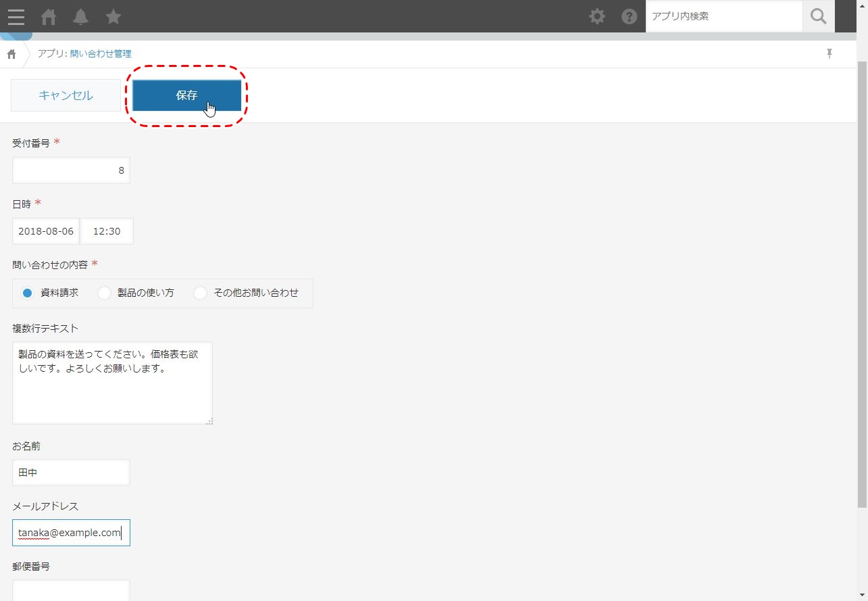868x601 pixels.
Task: Open help question mark icon
Action: (x=630, y=16)
